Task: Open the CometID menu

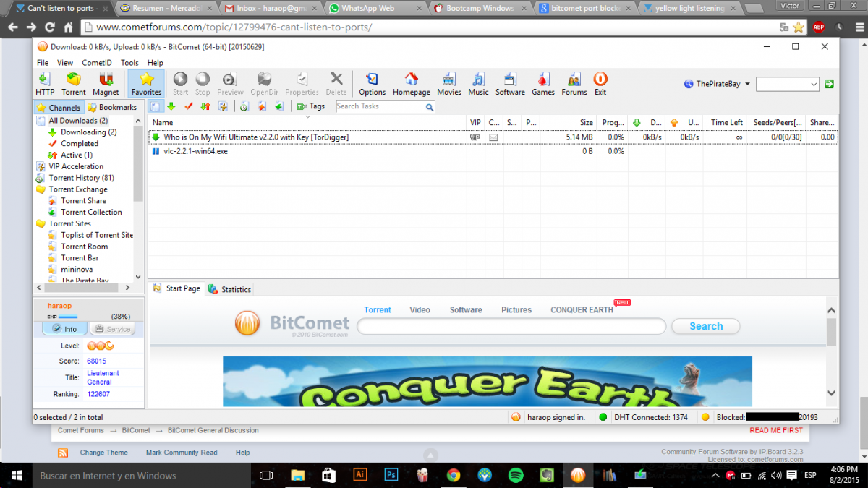Action: point(96,63)
